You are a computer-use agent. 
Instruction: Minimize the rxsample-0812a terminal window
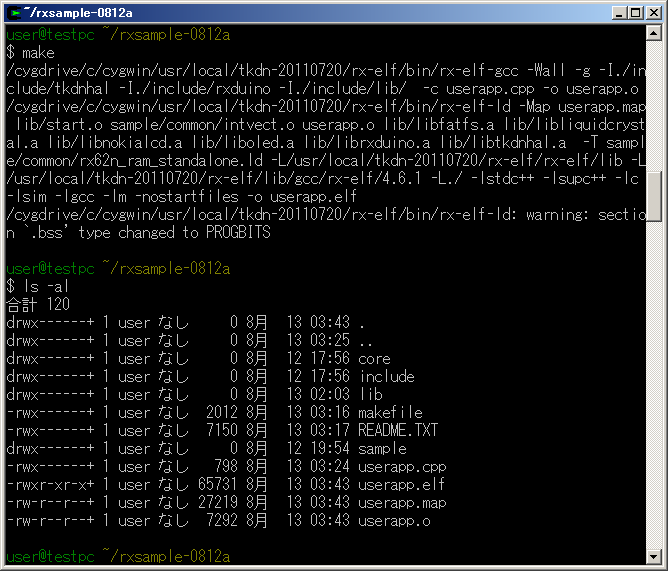pyautogui.click(x=616, y=13)
